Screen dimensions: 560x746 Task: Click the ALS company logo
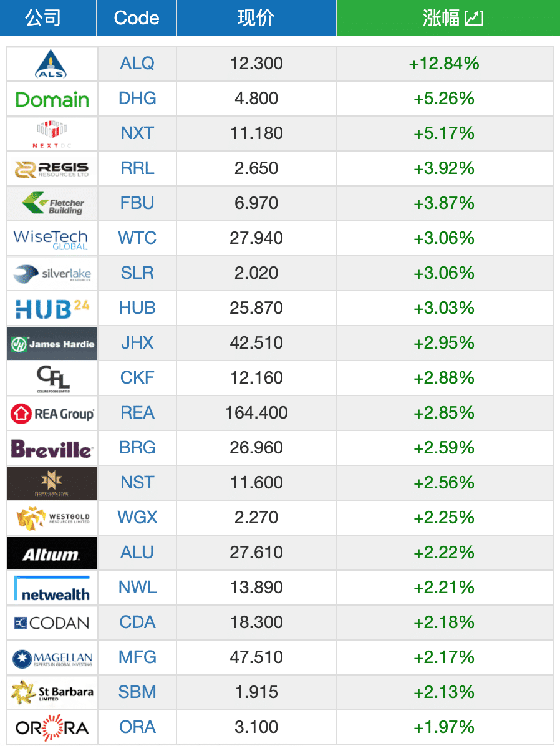tap(51, 64)
